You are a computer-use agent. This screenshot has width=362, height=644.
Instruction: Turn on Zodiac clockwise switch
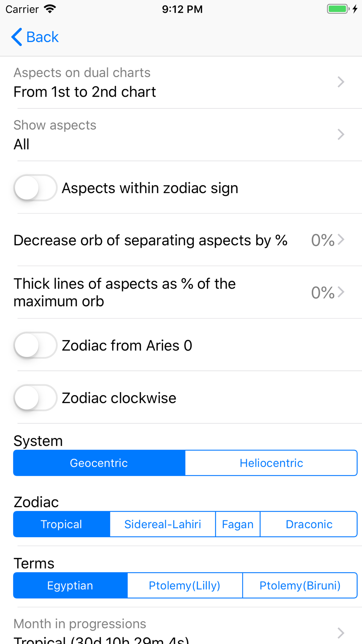pos(35,398)
